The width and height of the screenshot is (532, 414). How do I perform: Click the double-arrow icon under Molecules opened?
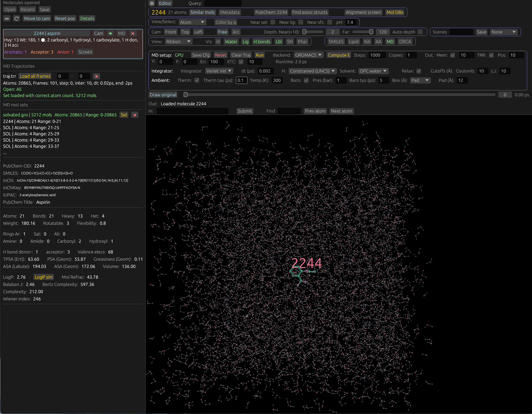7,19
